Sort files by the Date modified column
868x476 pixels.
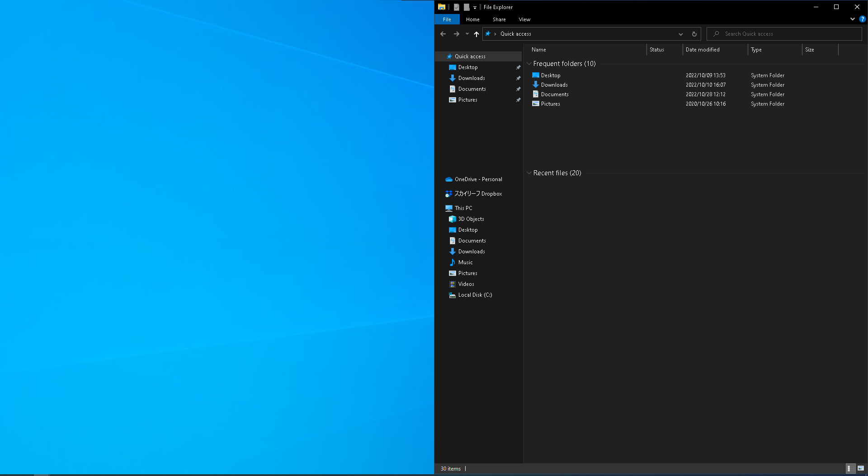coord(703,50)
